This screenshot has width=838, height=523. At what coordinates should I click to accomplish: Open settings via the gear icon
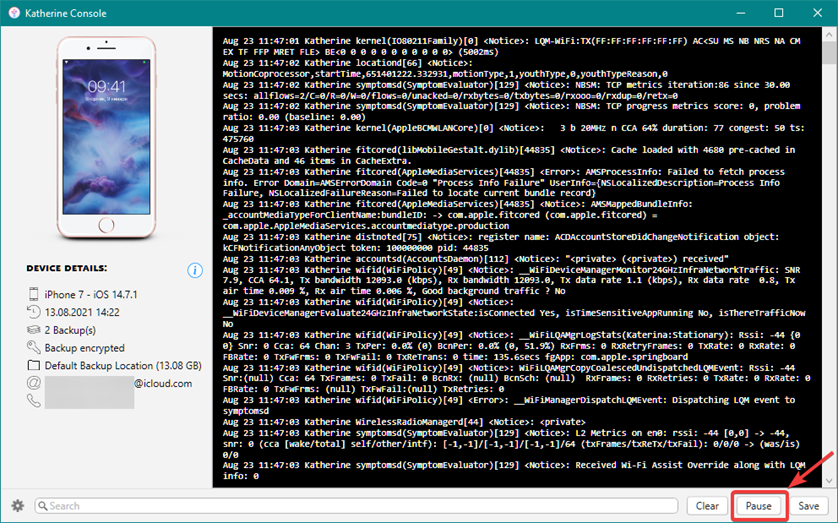(x=18, y=505)
